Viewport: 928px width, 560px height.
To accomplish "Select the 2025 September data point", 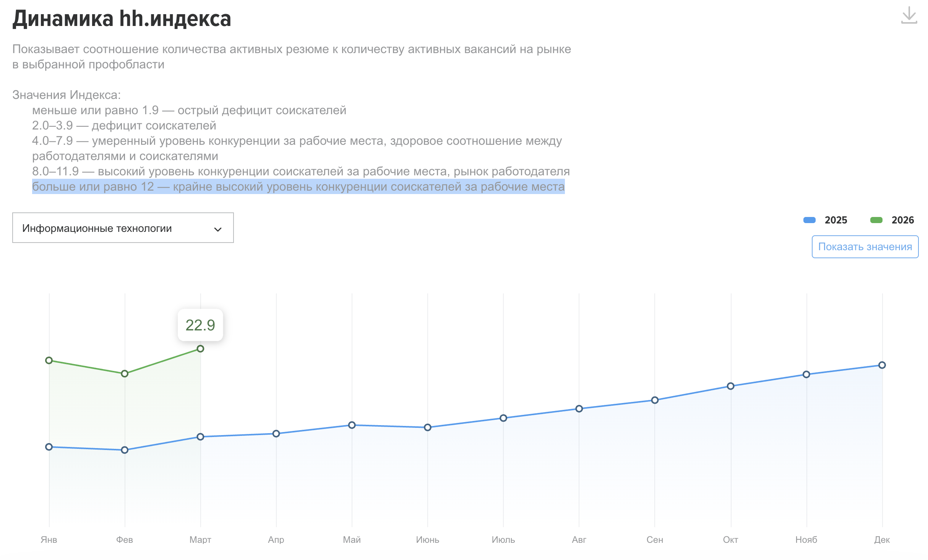I will pyautogui.click(x=655, y=400).
